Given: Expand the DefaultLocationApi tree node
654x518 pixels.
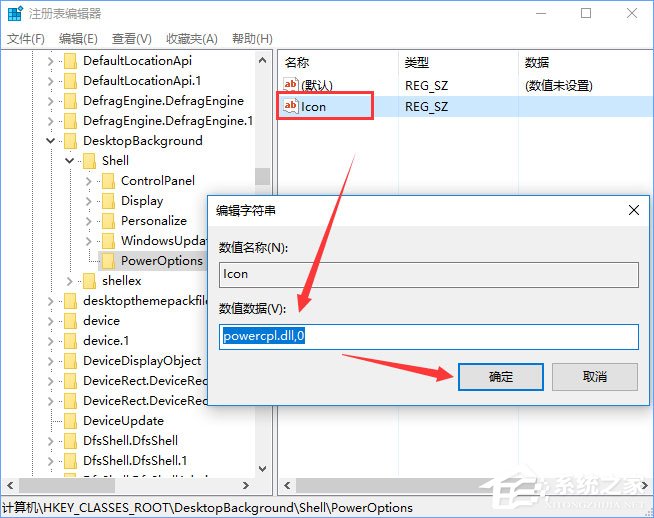Looking at the screenshot, I should tap(50, 61).
